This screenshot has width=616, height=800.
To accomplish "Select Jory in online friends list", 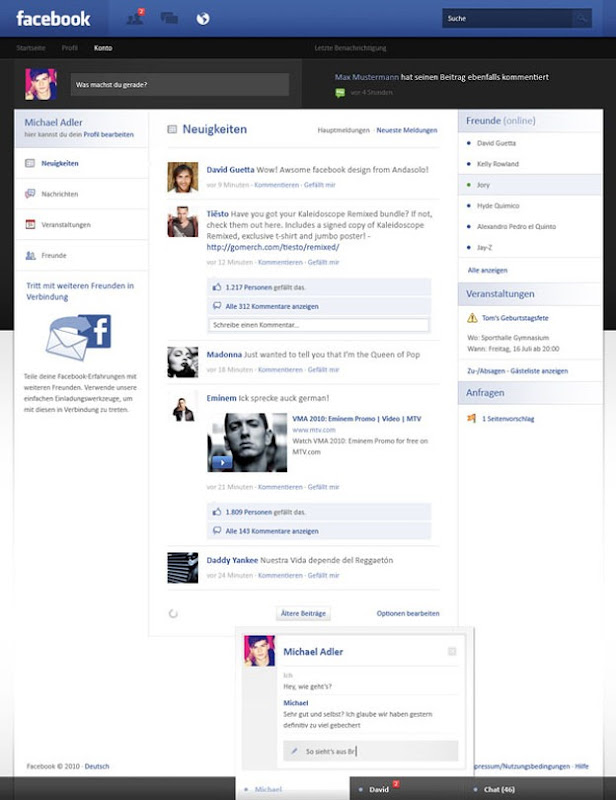I will (x=530, y=185).
